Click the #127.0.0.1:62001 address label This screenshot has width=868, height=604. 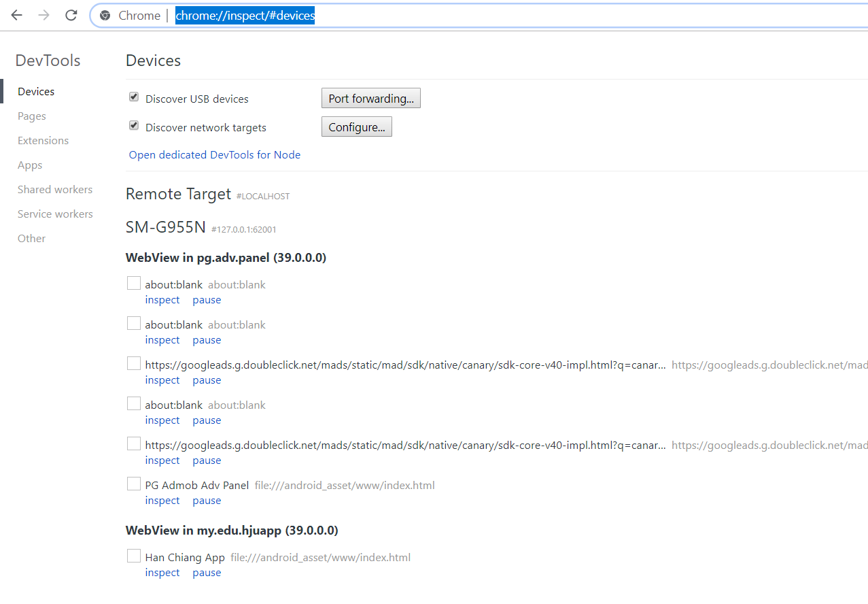(x=244, y=230)
